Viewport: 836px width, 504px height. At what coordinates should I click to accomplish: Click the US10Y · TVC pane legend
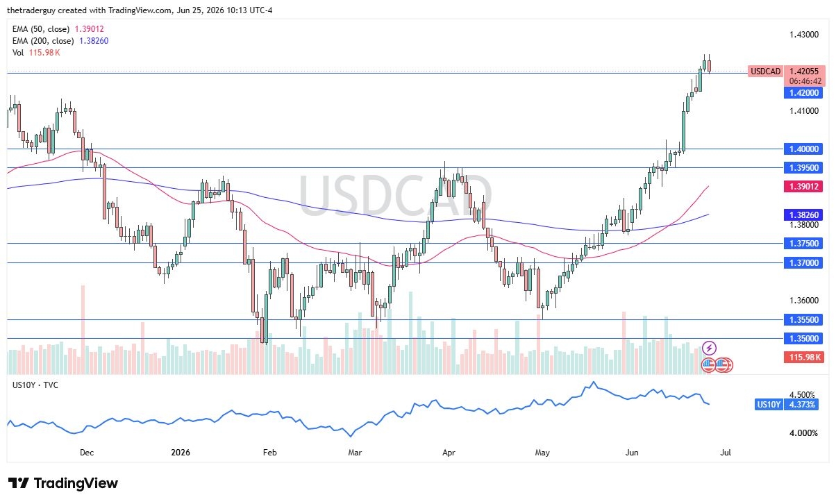(35, 385)
